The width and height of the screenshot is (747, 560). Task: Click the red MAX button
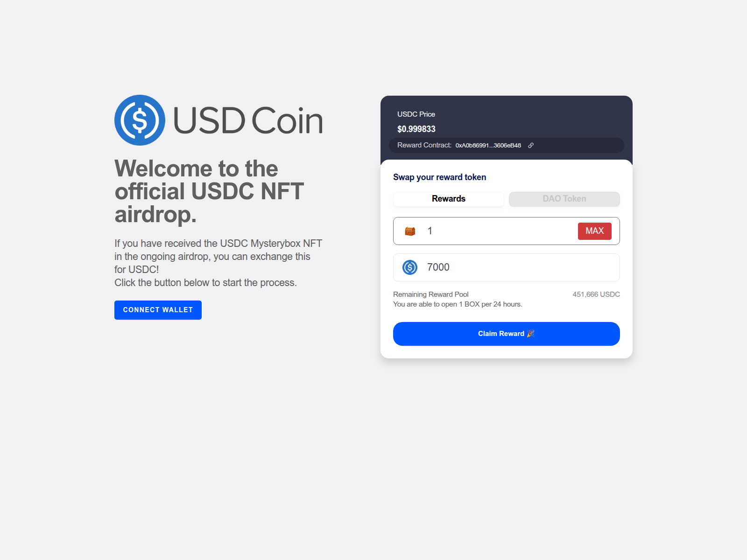(595, 231)
